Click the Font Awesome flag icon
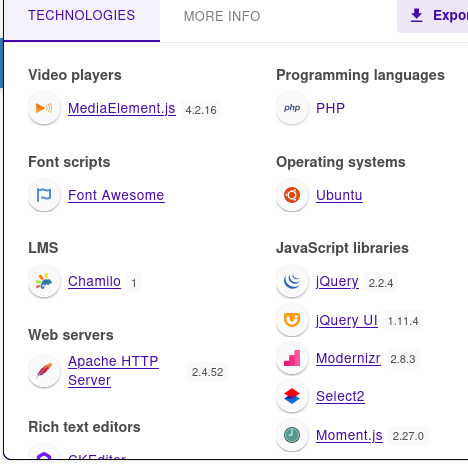 (x=44, y=195)
